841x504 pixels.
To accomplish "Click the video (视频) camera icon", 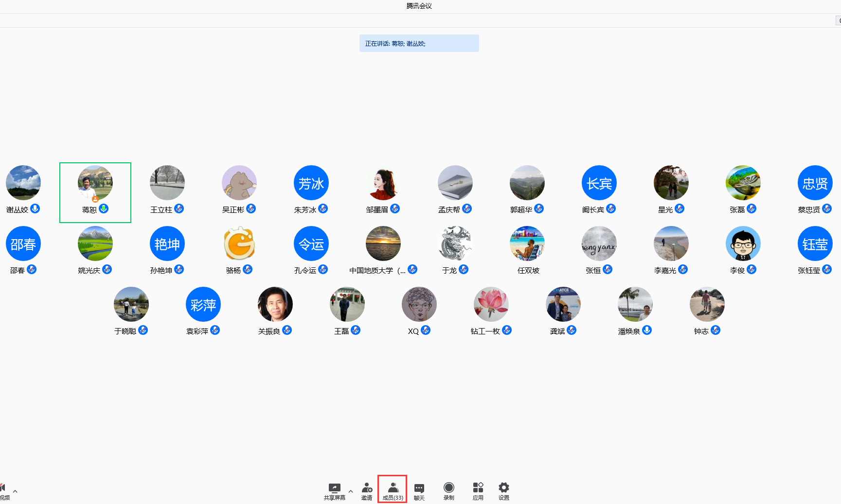I will tap(3, 488).
